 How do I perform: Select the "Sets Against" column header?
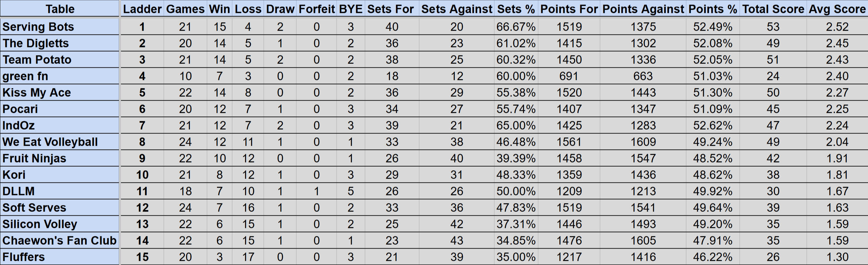[457, 9]
